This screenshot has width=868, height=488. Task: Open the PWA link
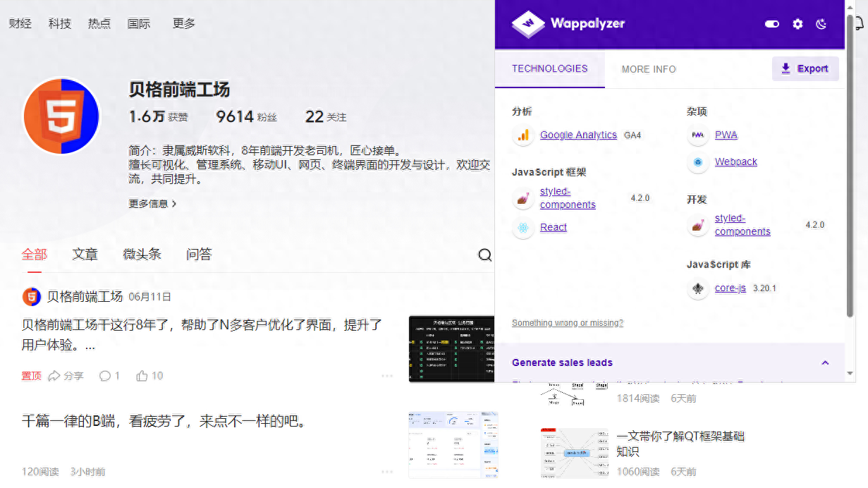(x=726, y=135)
